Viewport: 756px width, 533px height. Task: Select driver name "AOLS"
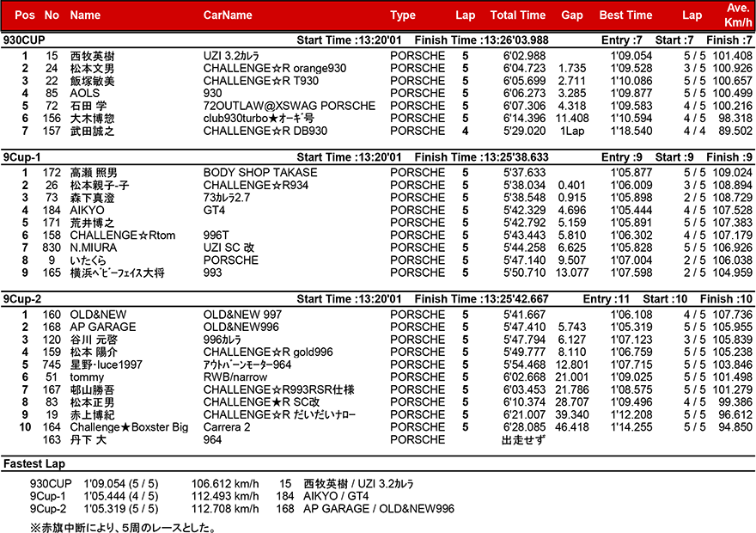tap(85, 94)
